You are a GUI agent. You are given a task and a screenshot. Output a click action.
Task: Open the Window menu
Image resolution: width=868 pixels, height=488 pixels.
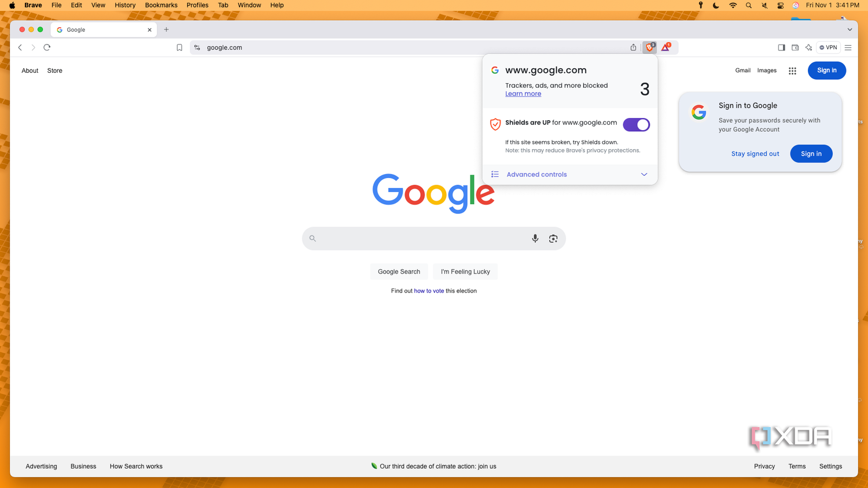coord(249,5)
